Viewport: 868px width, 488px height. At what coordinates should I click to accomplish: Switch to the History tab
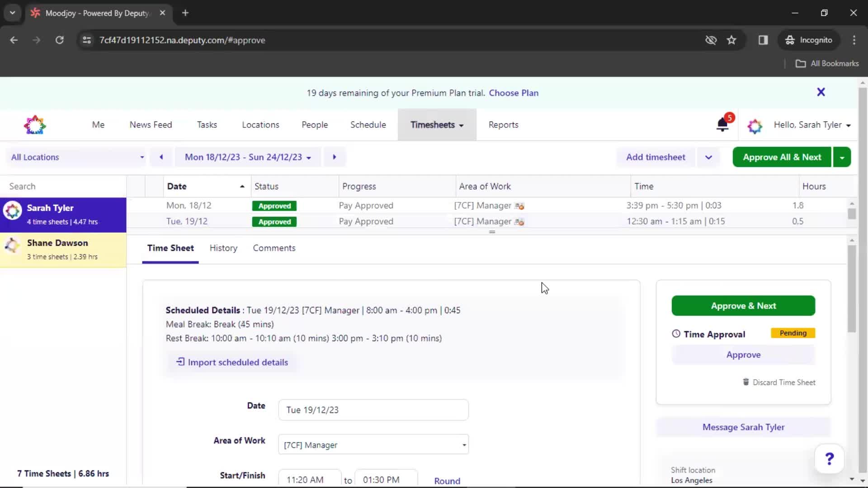[223, 248]
